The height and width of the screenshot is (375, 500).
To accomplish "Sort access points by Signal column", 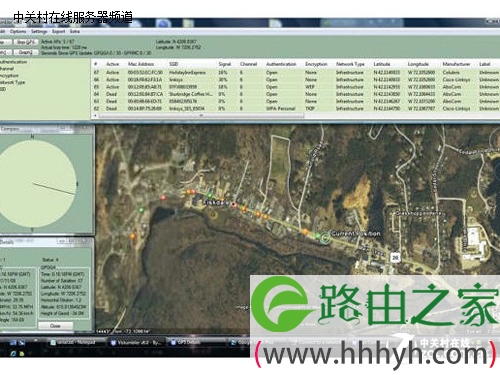I will point(225,64).
